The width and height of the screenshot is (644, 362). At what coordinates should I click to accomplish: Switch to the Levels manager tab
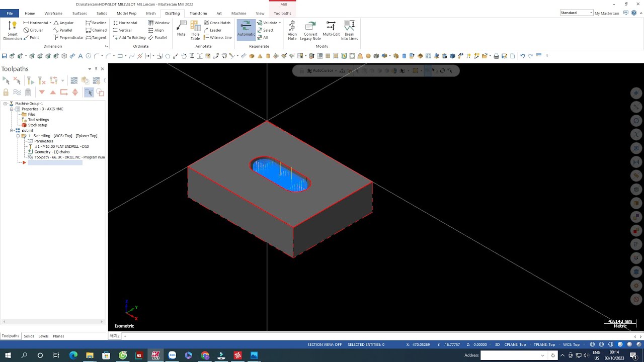[x=43, y=336]
